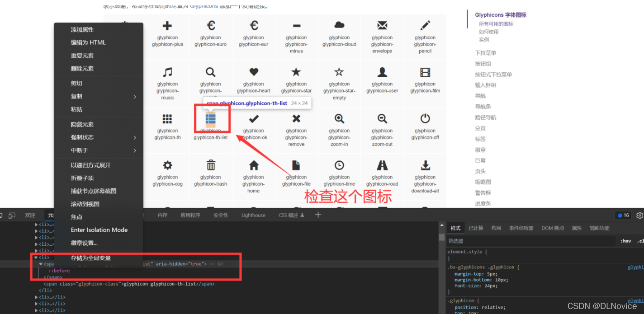This screenshot has height=314, width=644.
Task: Select the ::before pseudo-element row
Action: tap(60, 271)
